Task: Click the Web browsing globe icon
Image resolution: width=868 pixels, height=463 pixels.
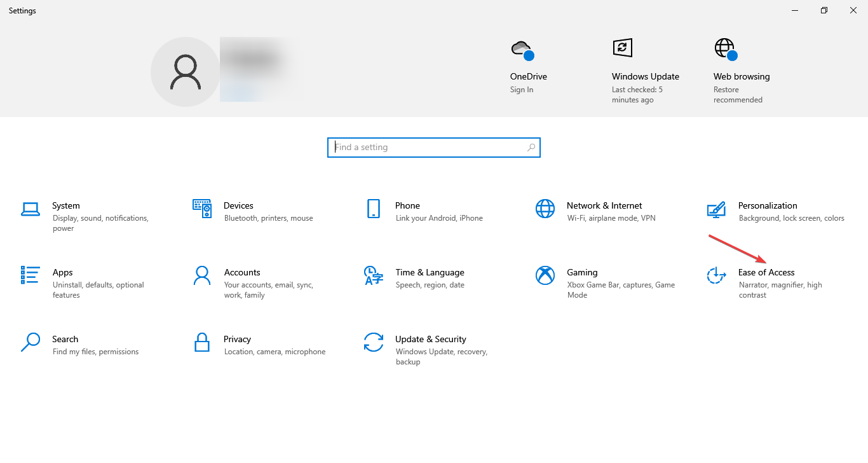Action: 724,48
